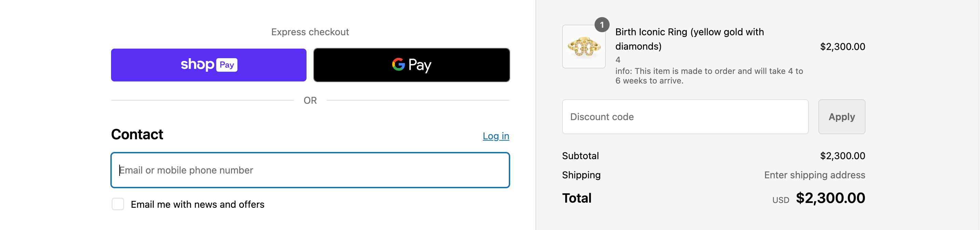
Task: Click the quantity badge on ring thumbnail
Action: [x=601, y=25]
